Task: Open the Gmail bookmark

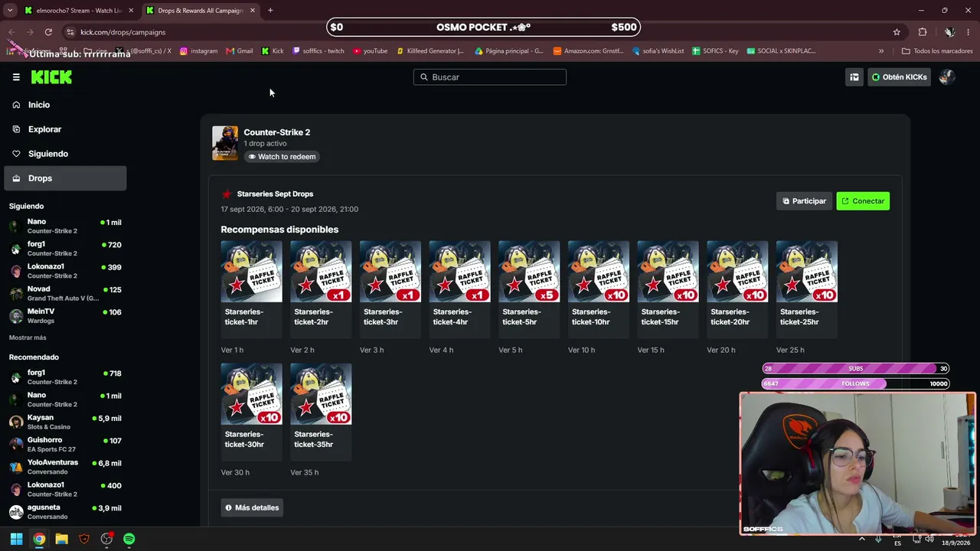Action: 240,51
